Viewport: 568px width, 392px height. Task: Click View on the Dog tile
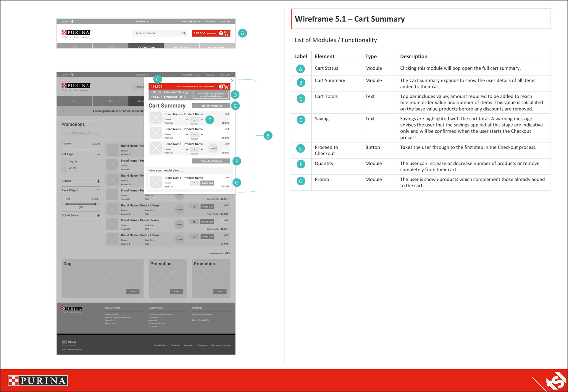(x=133, y=292)
